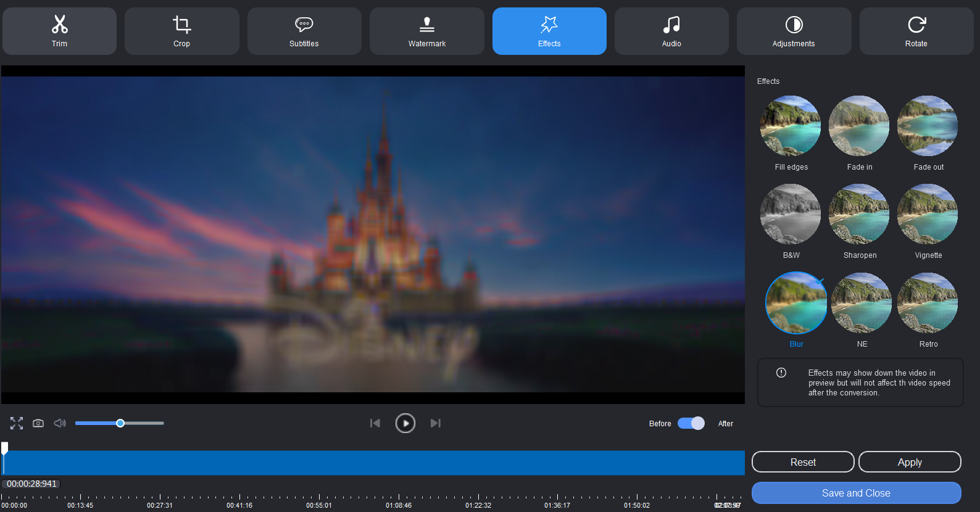This screenshot has height=512, width=980.
Task: Open the Crop tool tab
Action: click(181, 31)
